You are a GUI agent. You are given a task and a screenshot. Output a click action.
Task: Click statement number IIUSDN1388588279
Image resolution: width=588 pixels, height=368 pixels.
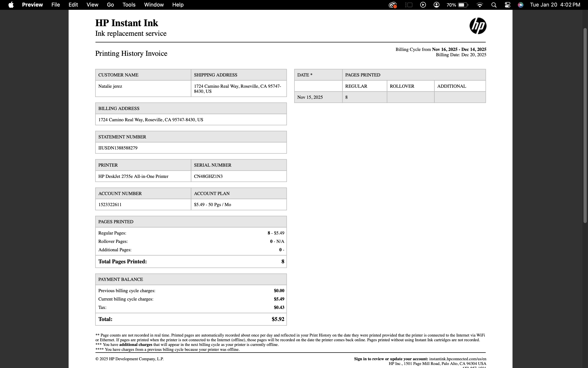click(x=118, y=148)
